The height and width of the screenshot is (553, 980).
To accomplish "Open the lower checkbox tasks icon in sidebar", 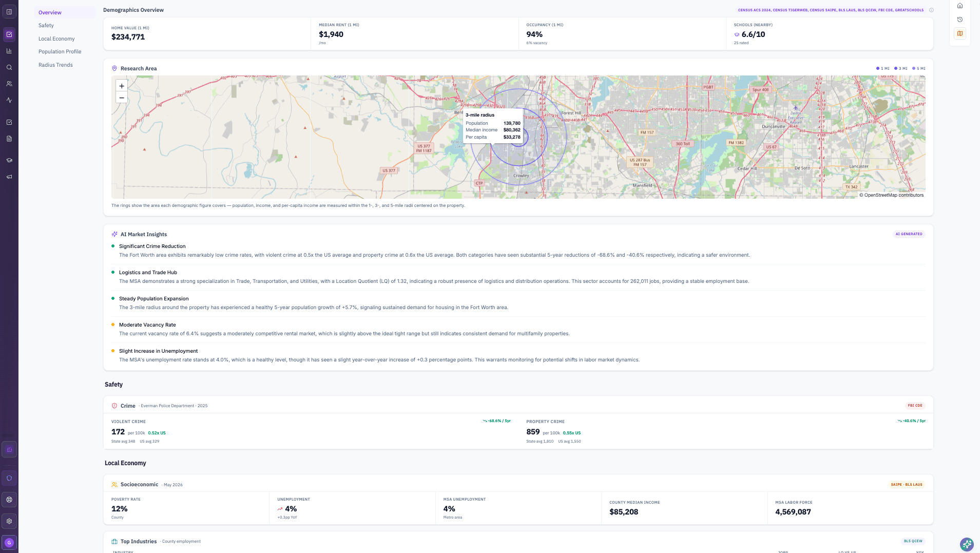I will coord(9,122).
